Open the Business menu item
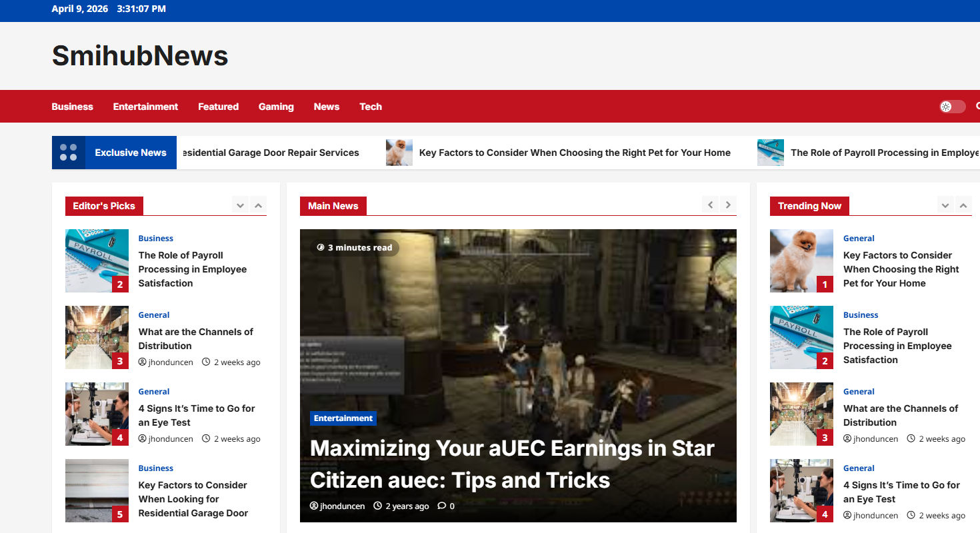The height and width of the screenshot is (533, 980). pyautogui.click(x=73, y=107)
